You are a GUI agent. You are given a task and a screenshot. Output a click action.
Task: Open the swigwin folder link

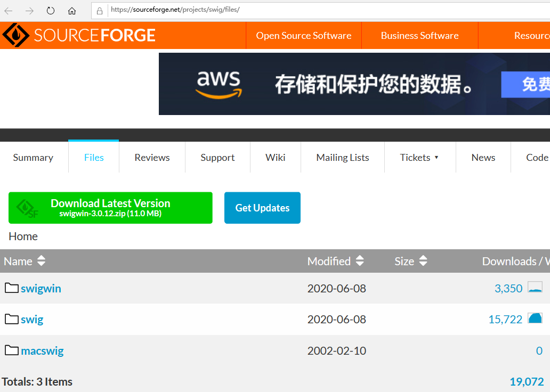pos(41,288)
